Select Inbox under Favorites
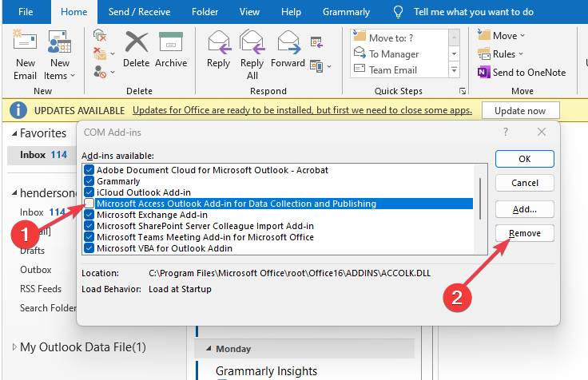The image size is (588, 380). 43,155
